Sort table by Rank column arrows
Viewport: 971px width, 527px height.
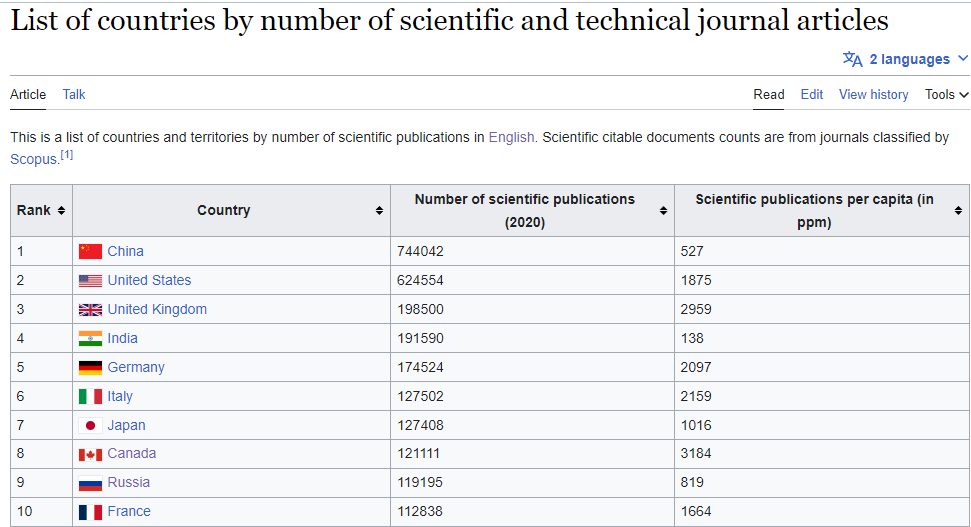pyautogui.click(x=61, y=211)
